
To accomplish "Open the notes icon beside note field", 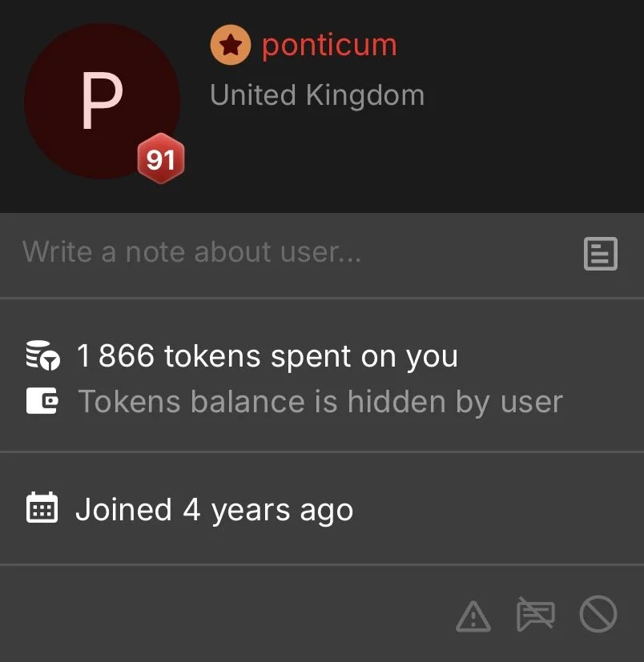I will click(x=601, y=253).
